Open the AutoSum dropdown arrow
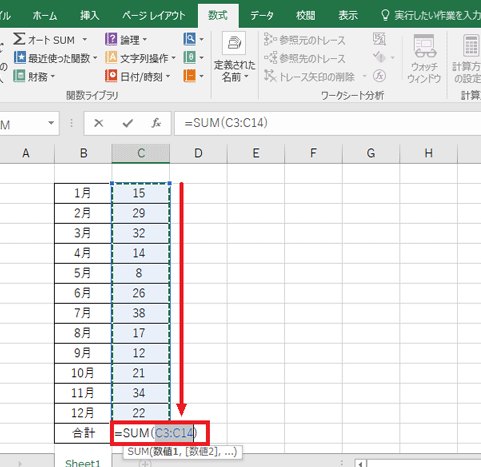This screenshot has height=467, width=481. [x=85, y=40]
